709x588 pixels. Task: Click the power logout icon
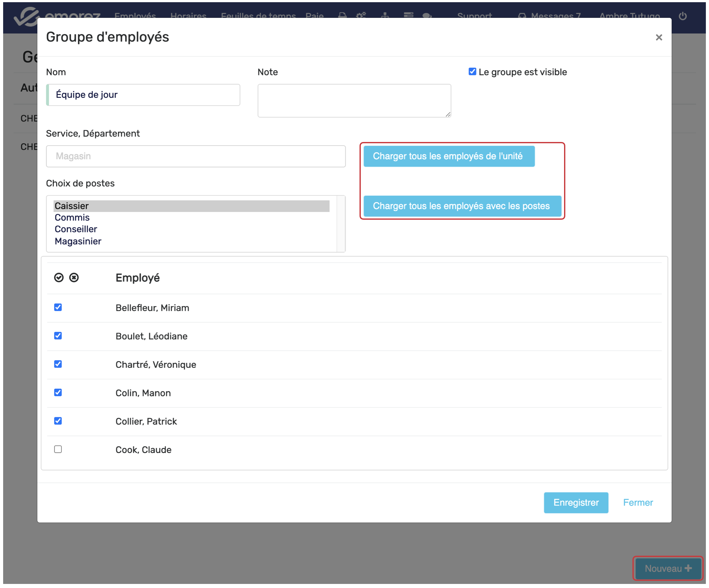coord(682,16)
